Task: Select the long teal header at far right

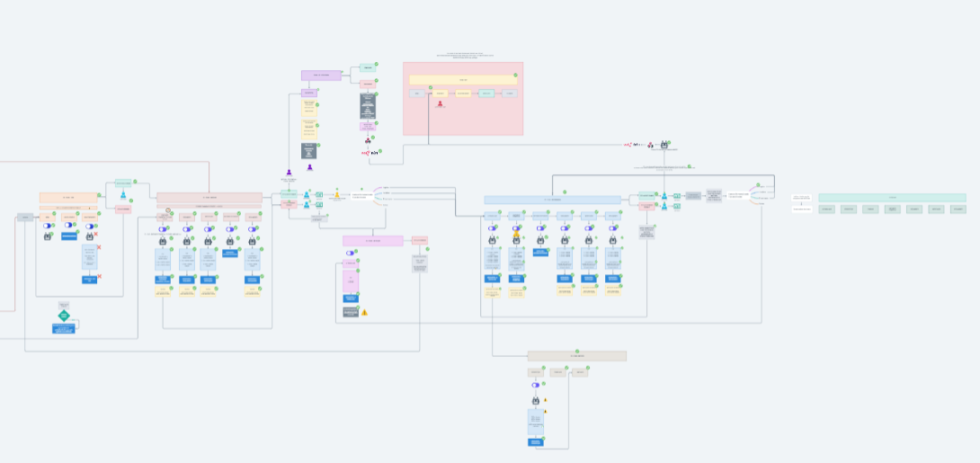Action: click(x=892, y=198)
